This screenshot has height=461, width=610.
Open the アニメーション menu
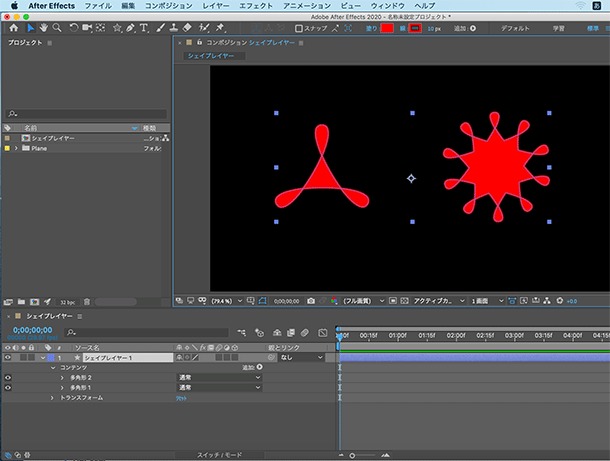tap(307, 6)
